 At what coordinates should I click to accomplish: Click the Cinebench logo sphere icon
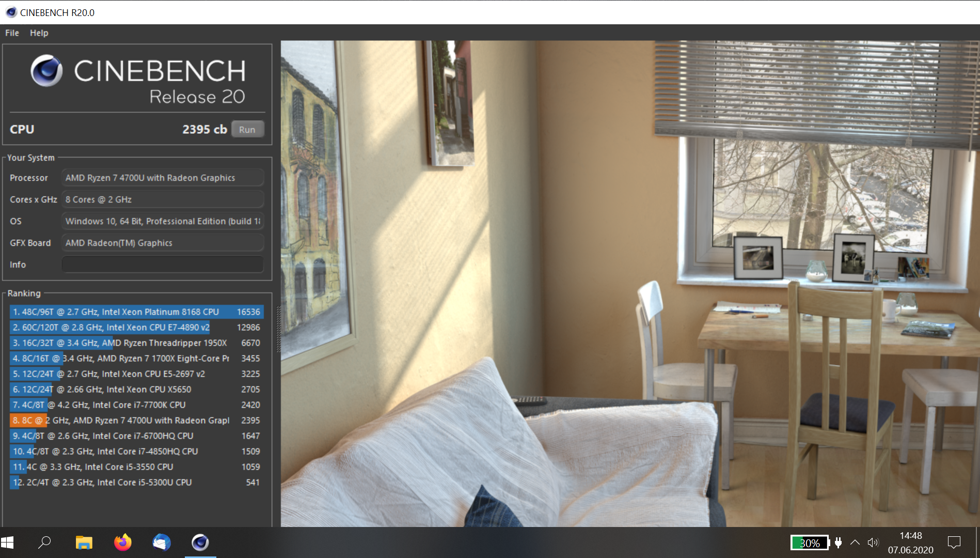pos(46,71)
